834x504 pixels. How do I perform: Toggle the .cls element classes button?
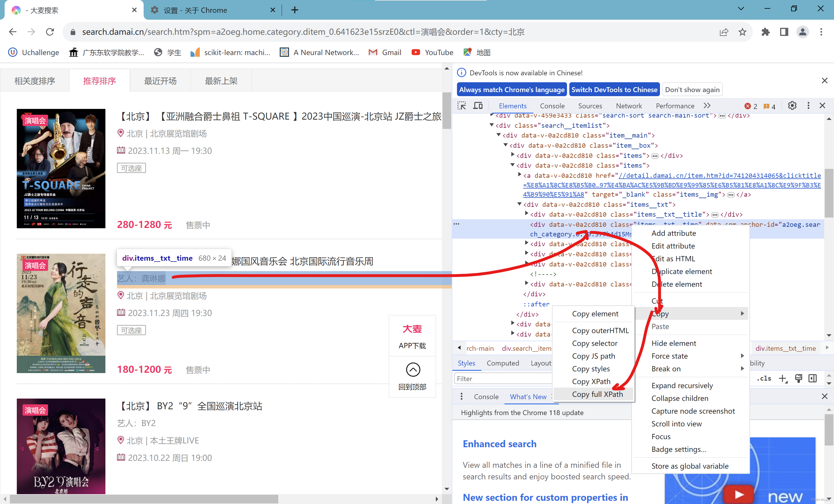tap(764, 378)
